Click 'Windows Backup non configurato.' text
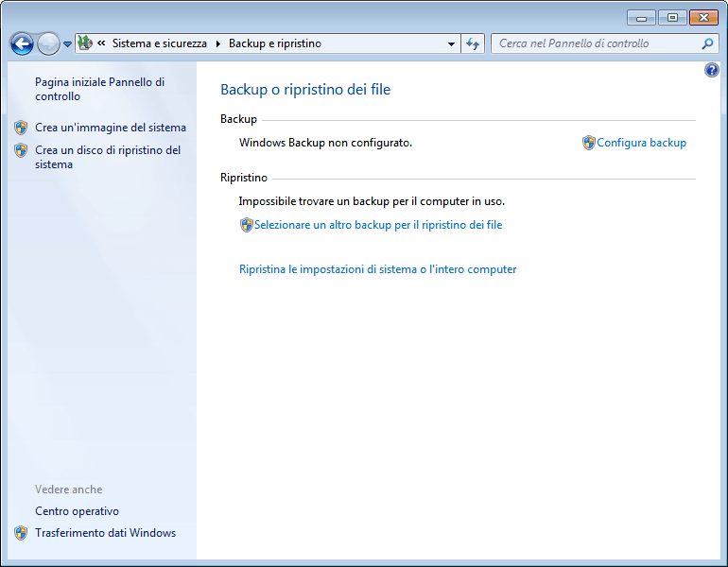Screen dimensions: 728x567 [325, 143]
